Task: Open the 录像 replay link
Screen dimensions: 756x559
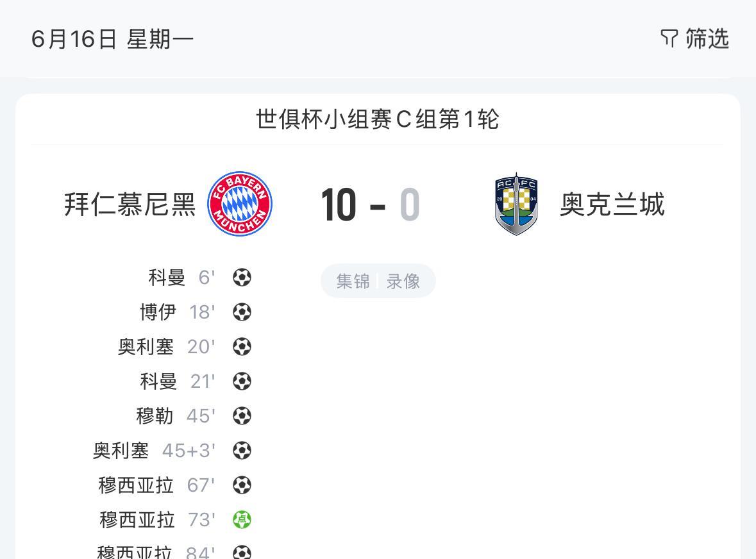Action: click(x=403, y=281)
